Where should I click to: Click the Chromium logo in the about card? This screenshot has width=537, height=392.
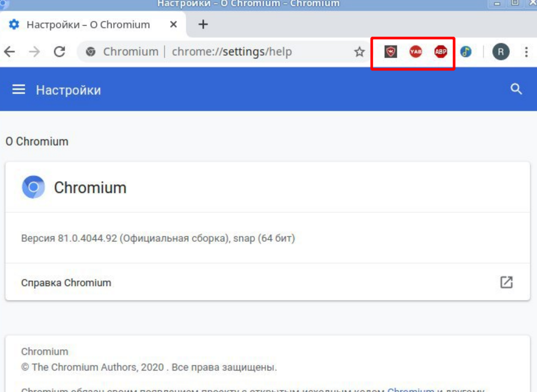tap(33, 187)
